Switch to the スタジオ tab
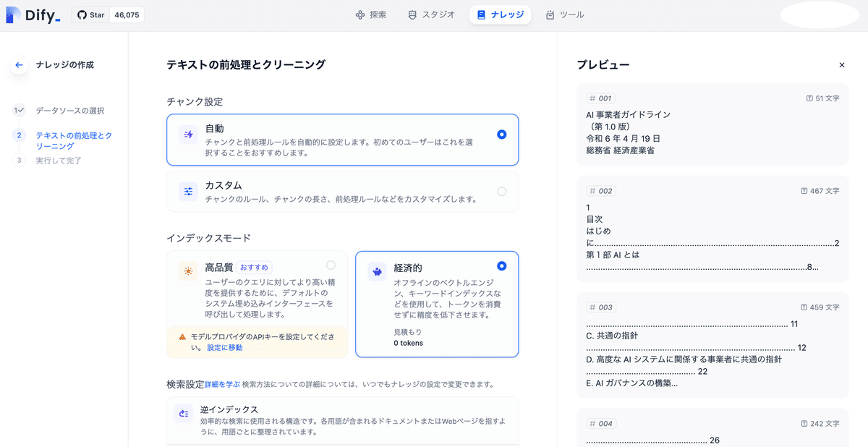The image size is (868, 447). [430, 14]
